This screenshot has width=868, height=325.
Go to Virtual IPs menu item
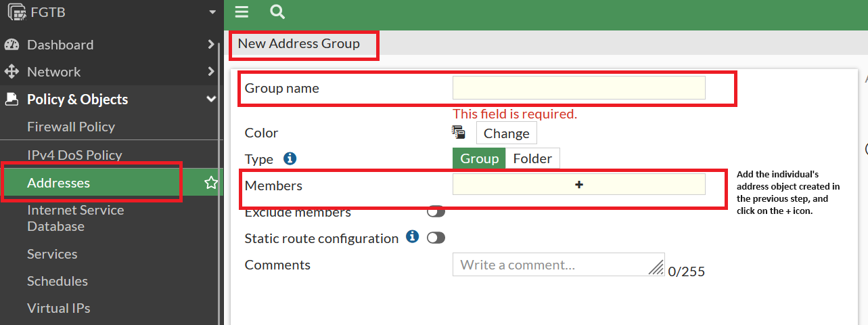click(59, 308)
